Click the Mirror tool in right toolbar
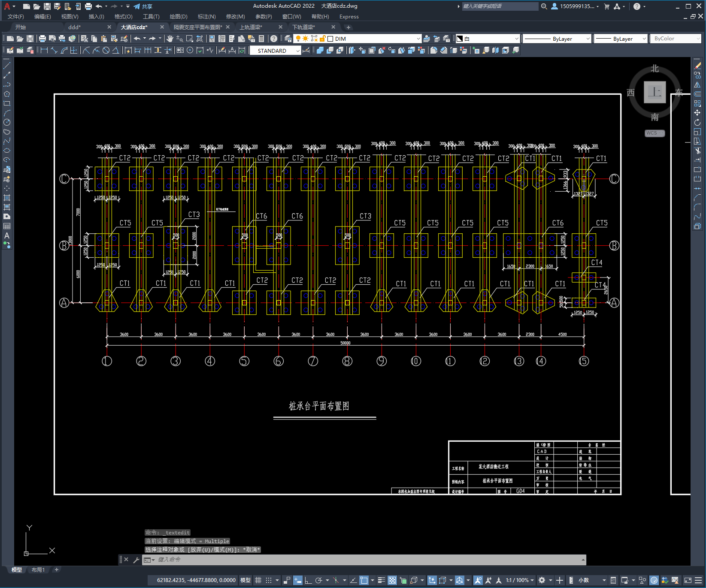 coord(697,84)
